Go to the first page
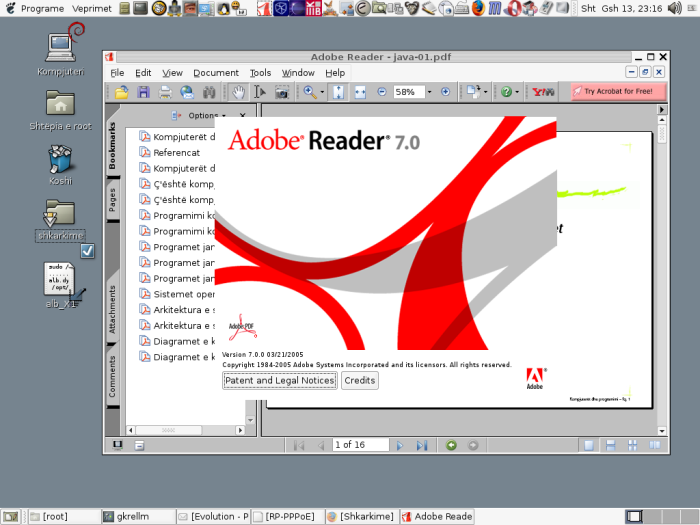 pyautogui.click(x=299, y=445)
